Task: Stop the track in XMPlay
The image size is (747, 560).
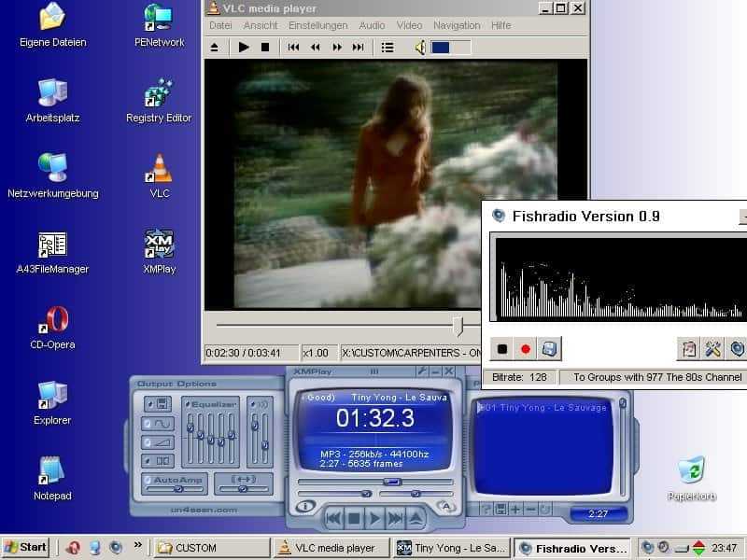Action: [x=354, y=518]
